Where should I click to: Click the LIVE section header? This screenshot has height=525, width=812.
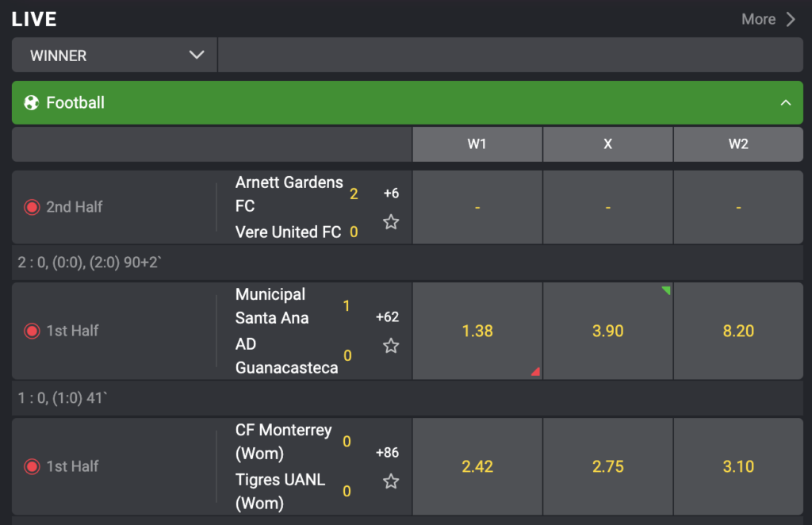coord(34,19)
